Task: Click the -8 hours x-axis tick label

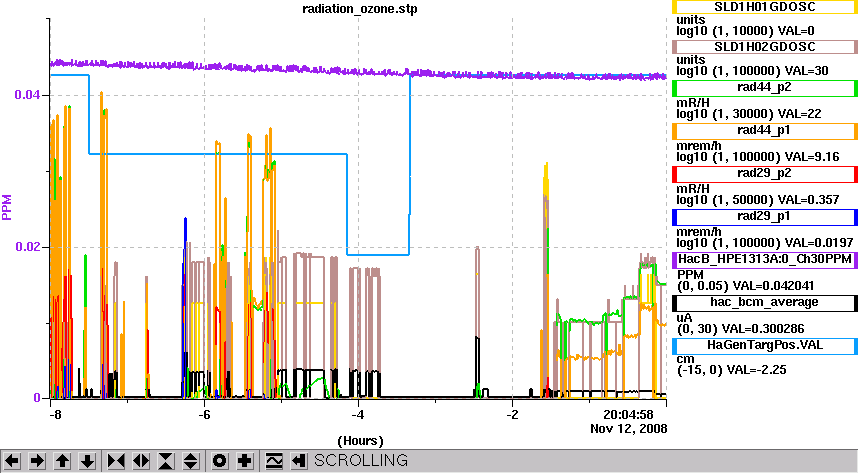Action: (x=55, y=414)
